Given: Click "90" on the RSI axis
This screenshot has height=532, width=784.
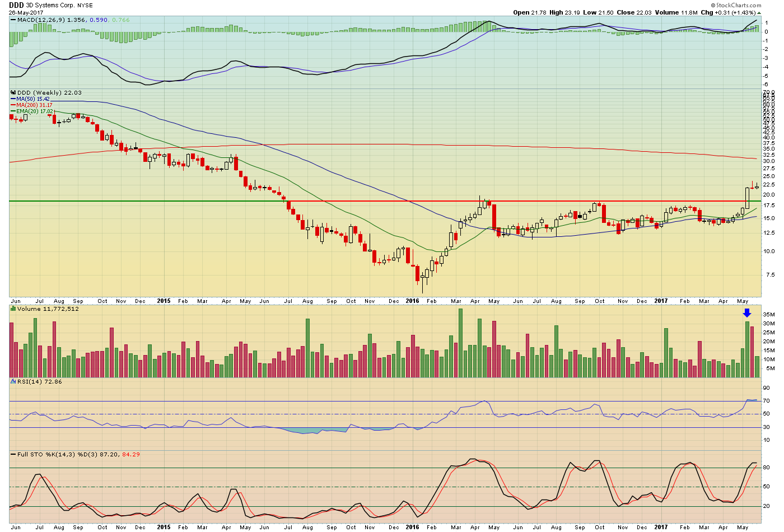Looking at the screenshot, I should point(766,388).
